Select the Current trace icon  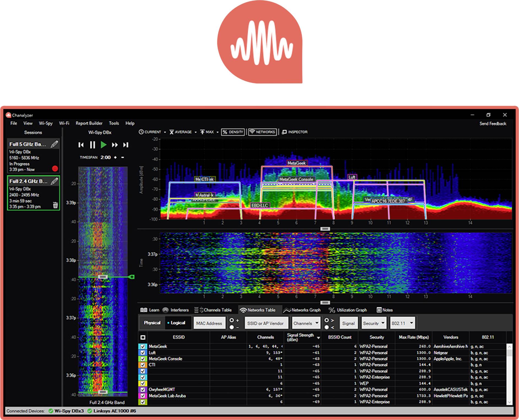141,132
